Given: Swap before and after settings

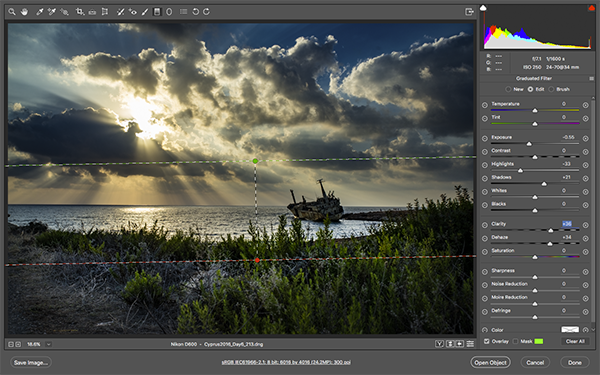Looking at the screenshot, I should pyautogui.click(x=450, y=344).
